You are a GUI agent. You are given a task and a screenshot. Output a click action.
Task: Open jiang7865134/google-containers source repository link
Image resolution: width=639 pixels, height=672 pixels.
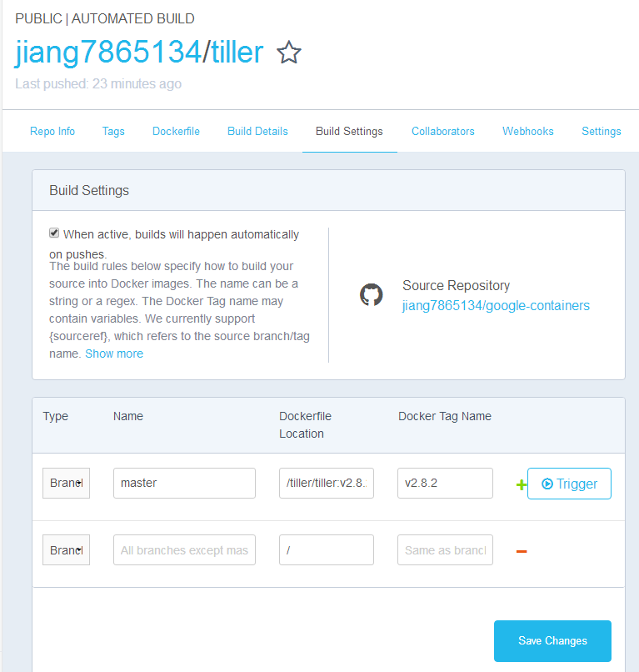pyautogui.click(x=496, y=306)
